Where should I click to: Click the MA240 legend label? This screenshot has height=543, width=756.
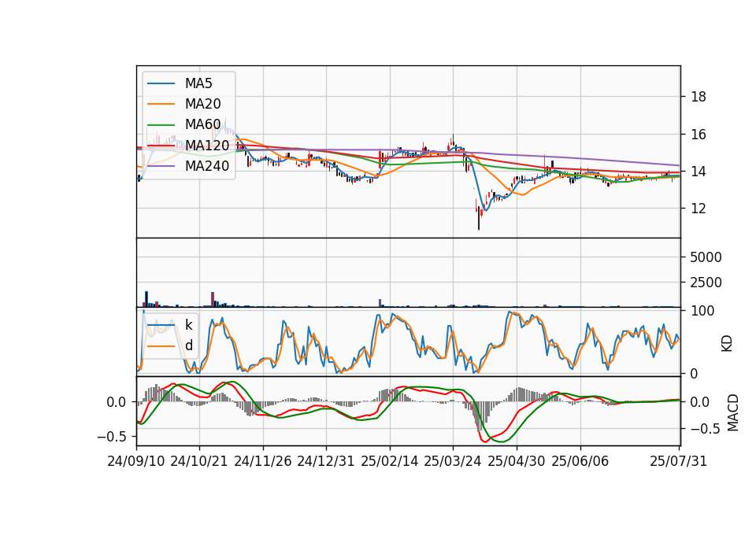point(207,166)
